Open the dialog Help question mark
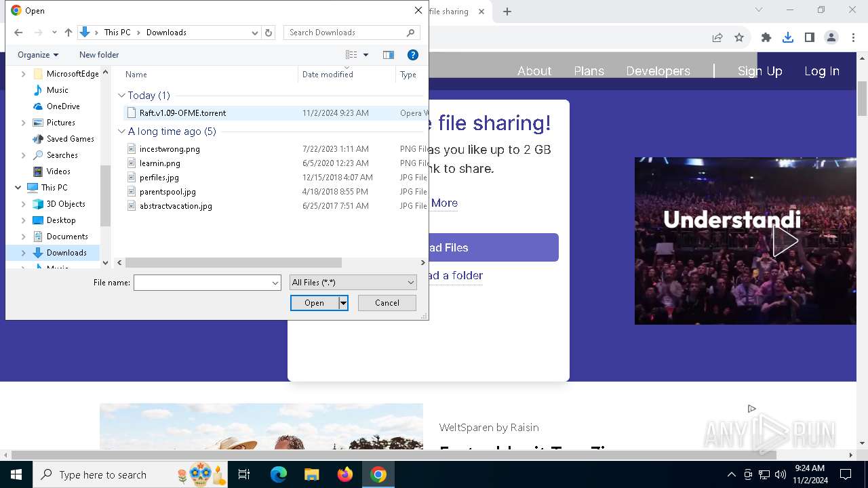 tap(412, 55)
